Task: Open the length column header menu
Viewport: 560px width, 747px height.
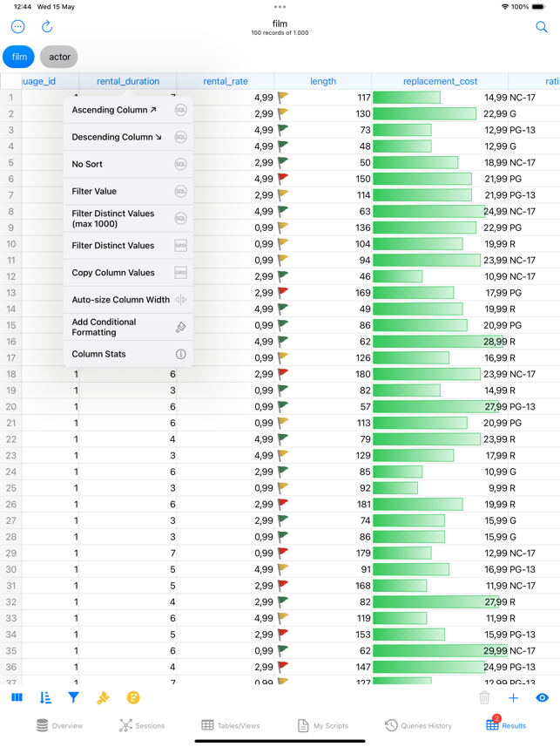Action: coord(323,81)
